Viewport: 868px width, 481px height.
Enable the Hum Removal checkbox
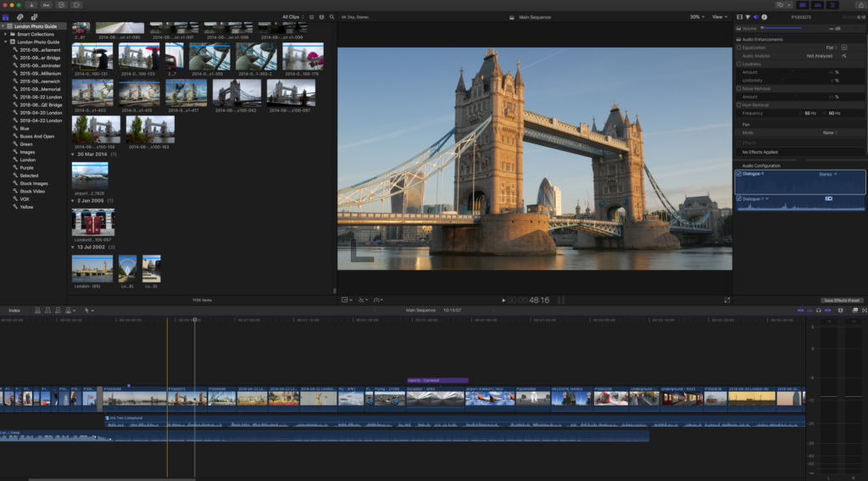click(738, 105)
